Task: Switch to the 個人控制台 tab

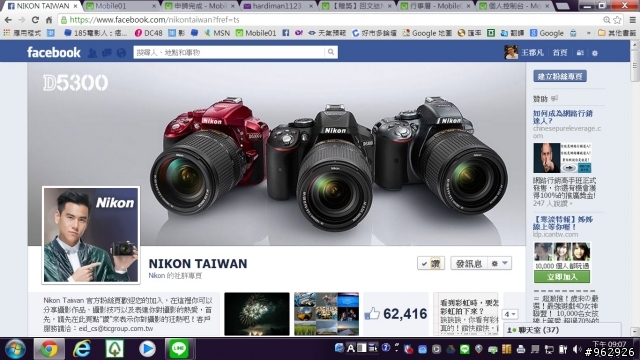Action: click(x=514, y=6)
